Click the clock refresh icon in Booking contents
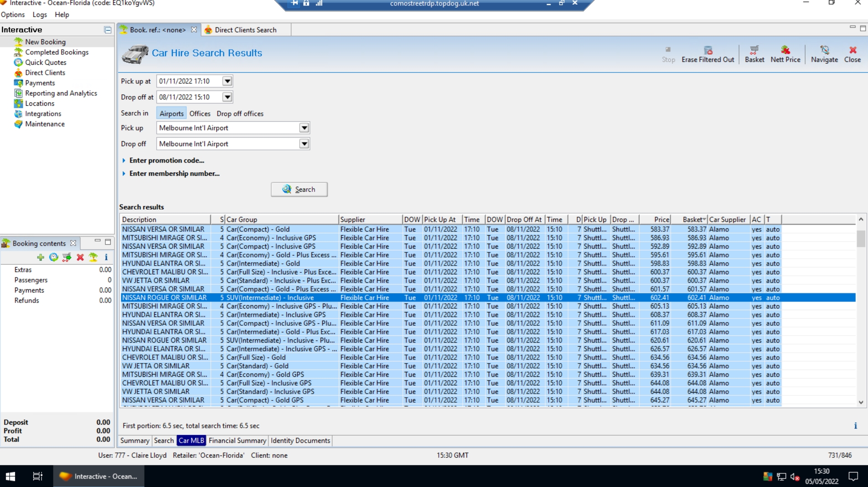868x487 pixels. tap(54, 257)
